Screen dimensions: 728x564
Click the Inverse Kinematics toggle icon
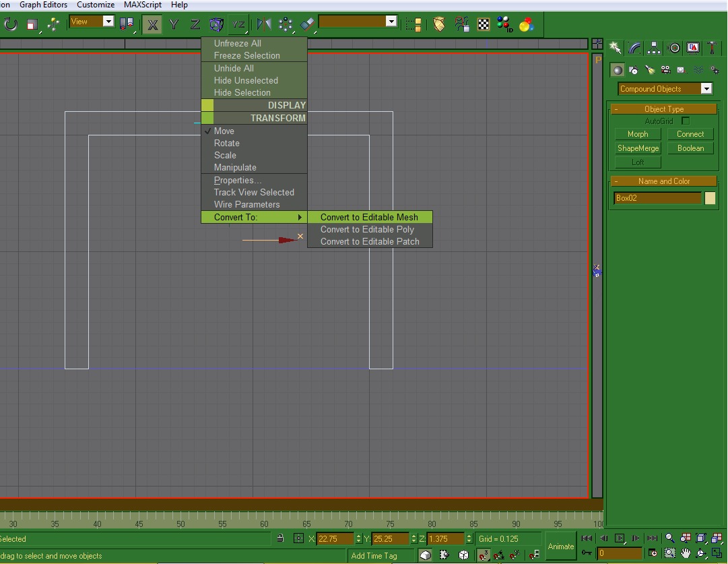point(216,24)
